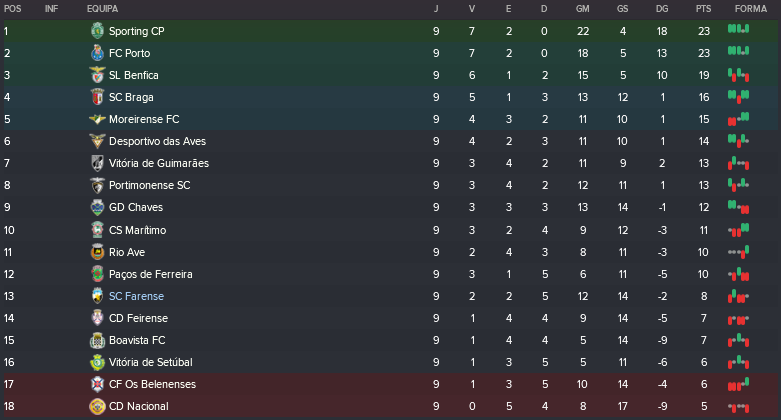781x420 pixels.
Task: Click the SC Braga club badge
Action: pos(97,97)
